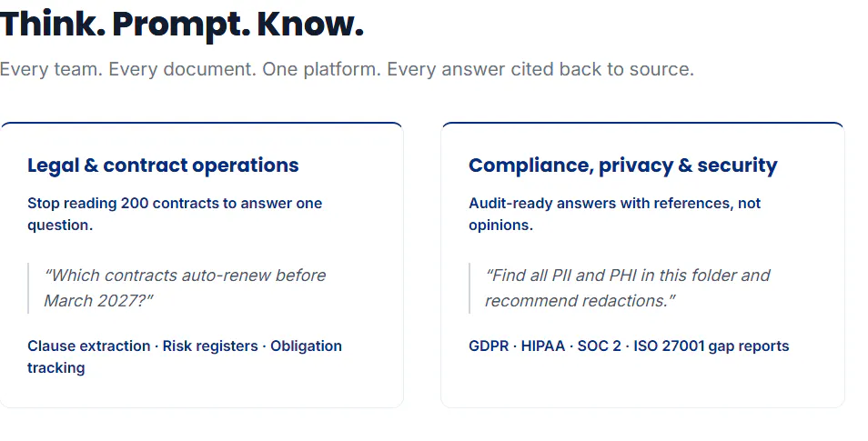
Task: Click the 'Think. Prompt. Know.' headline
Action: click(x=182, y=25)
